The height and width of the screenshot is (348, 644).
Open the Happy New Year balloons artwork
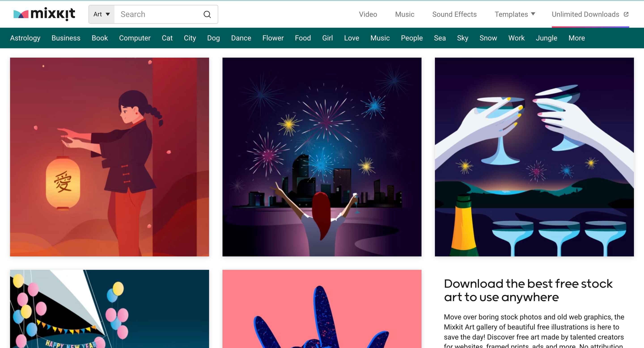(109, 308)
